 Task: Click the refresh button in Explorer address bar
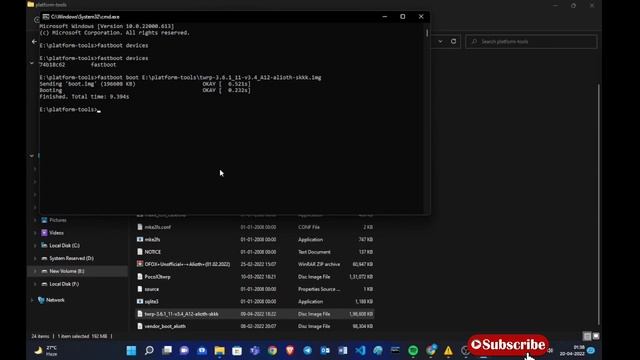pyautogui.click(x=453, y=41)
